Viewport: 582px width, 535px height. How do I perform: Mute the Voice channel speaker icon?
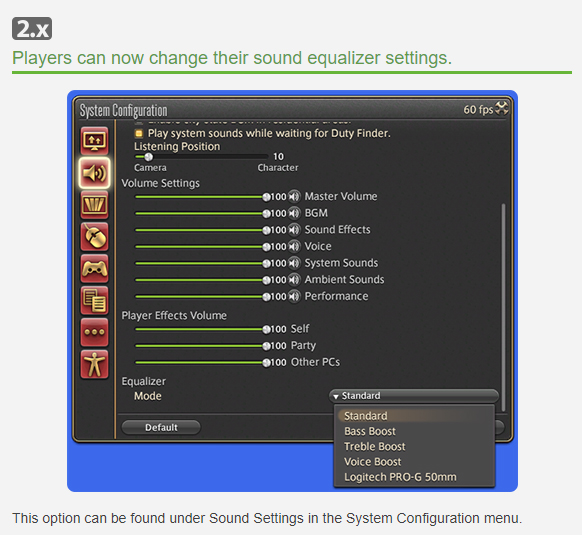(294, 246)
